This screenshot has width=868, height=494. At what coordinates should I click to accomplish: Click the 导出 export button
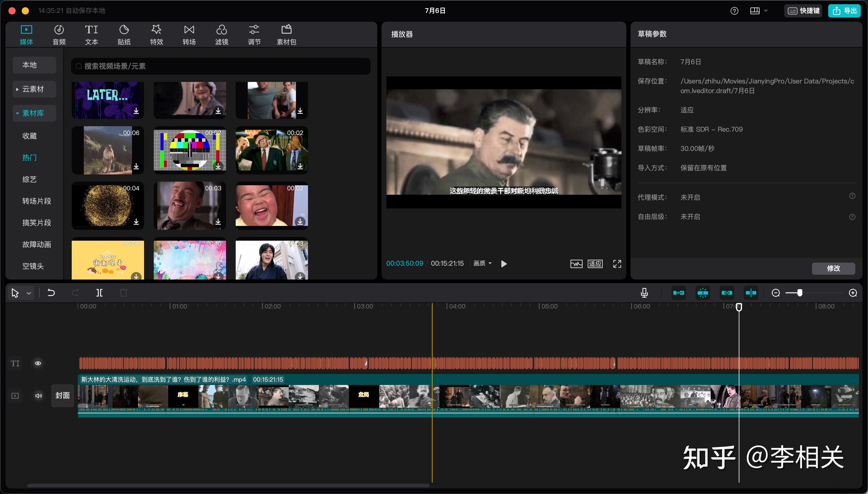(844, 11)
